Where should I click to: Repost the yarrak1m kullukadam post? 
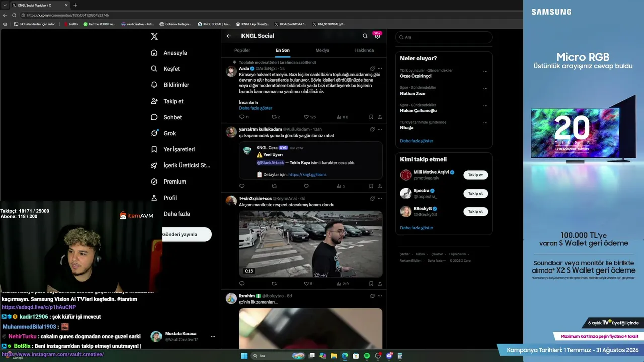point(274,186)
